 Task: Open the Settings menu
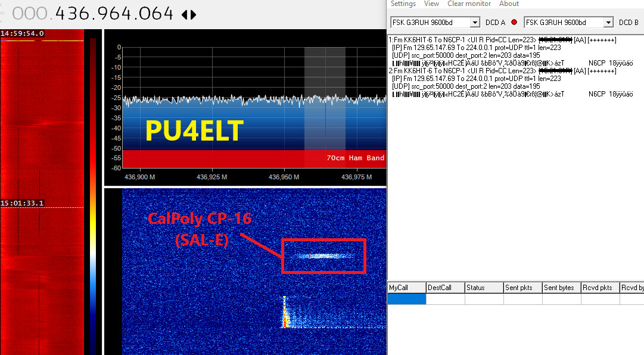tap(403, 4)
